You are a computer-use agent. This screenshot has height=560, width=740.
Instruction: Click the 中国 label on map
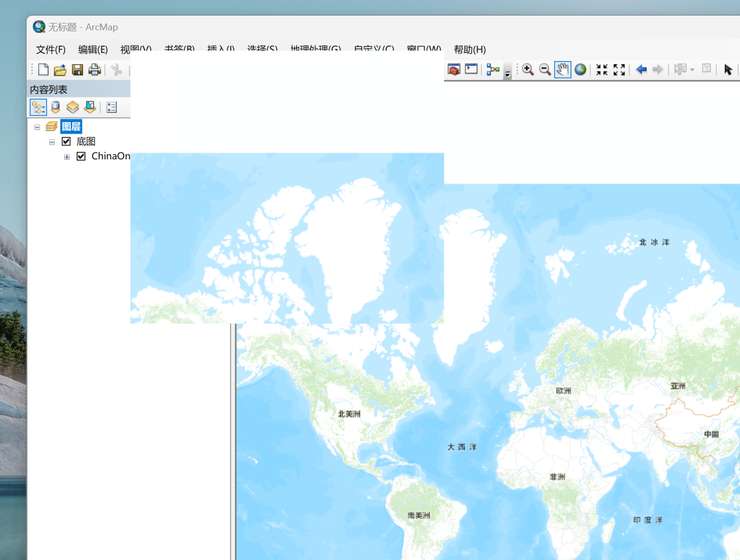(711, 434)
